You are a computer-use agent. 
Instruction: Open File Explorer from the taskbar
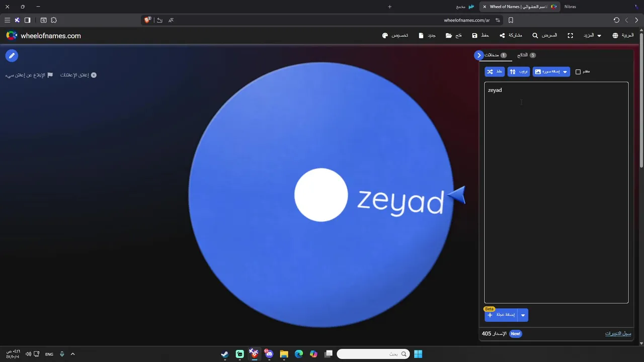tap(284, 354)
